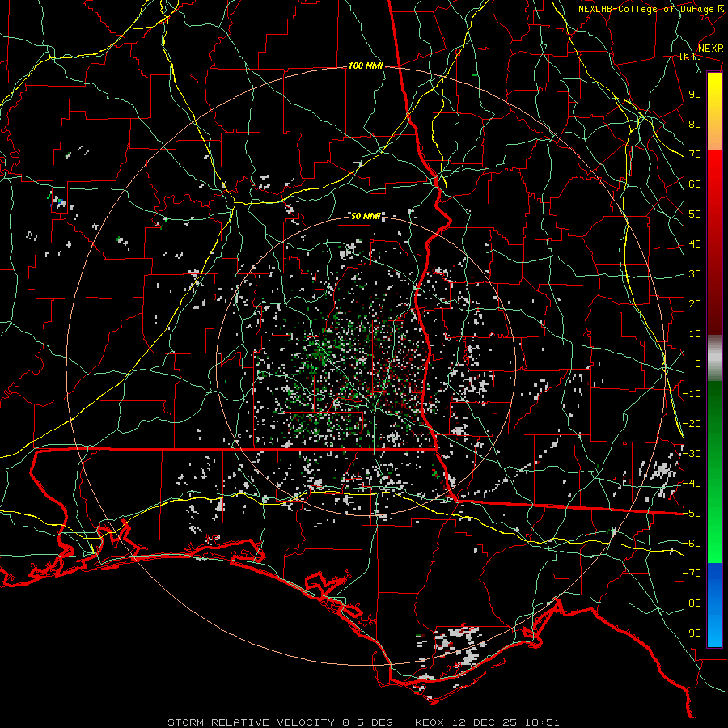This screenshot has height=728, width=728.
Task: Select the "60" tick label on the scale
Action: point(695,184)
